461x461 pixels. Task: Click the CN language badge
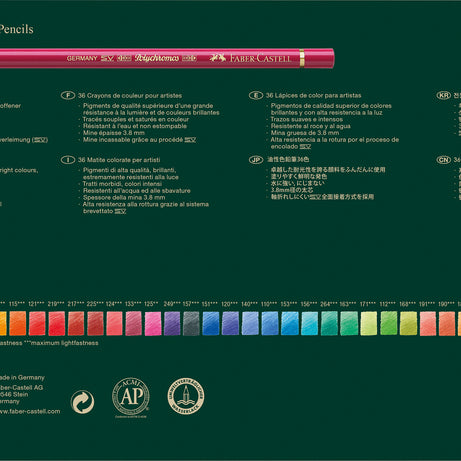(444, 160)
